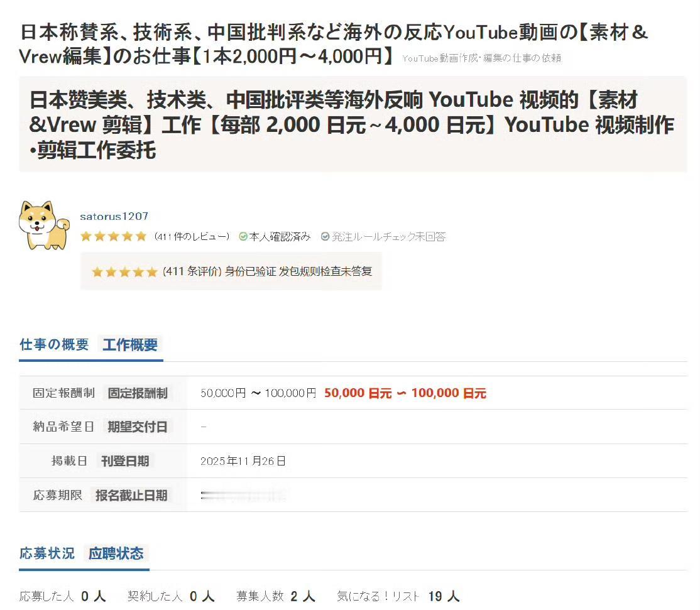The height and width of the screenshot is (610, 700).
Task: Click the translated Chinese title block
Action: (x=353, y=124)
